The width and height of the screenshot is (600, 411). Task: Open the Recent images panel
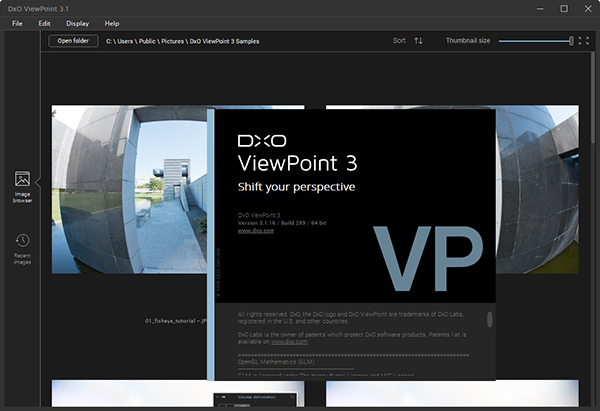pyautogui.click(x=22, y=249)
